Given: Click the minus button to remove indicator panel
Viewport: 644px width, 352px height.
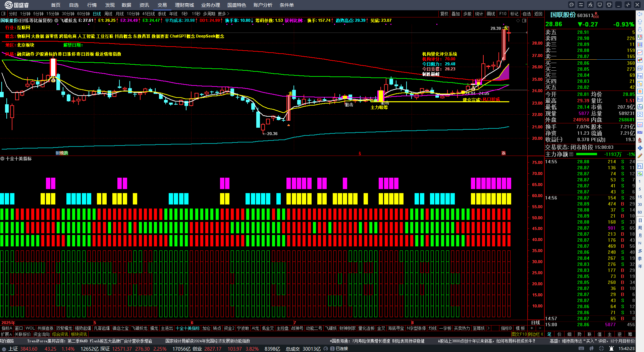Looking at the screenshot, I should (540, 328).
